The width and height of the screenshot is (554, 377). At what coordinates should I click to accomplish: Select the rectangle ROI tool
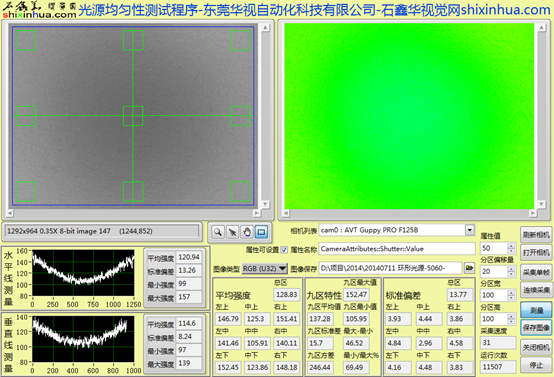(x=261, y=232)
